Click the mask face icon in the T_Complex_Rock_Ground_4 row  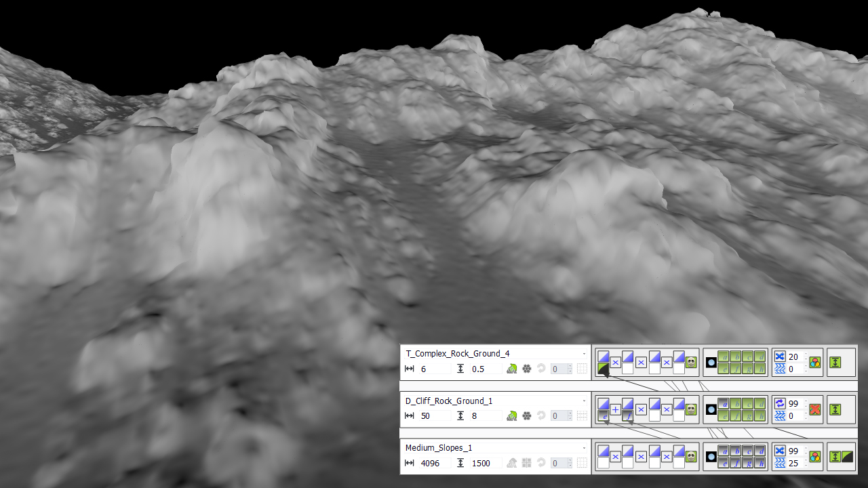pos(691,363)
